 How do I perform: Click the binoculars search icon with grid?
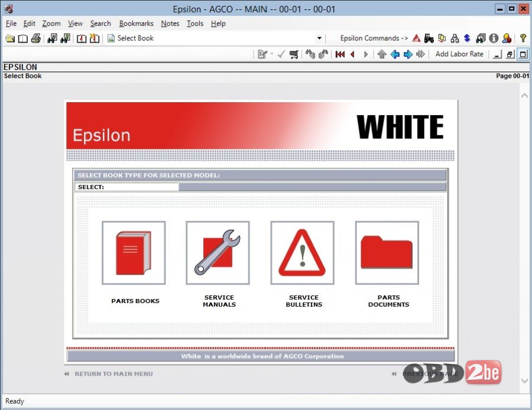click(52, 38)
